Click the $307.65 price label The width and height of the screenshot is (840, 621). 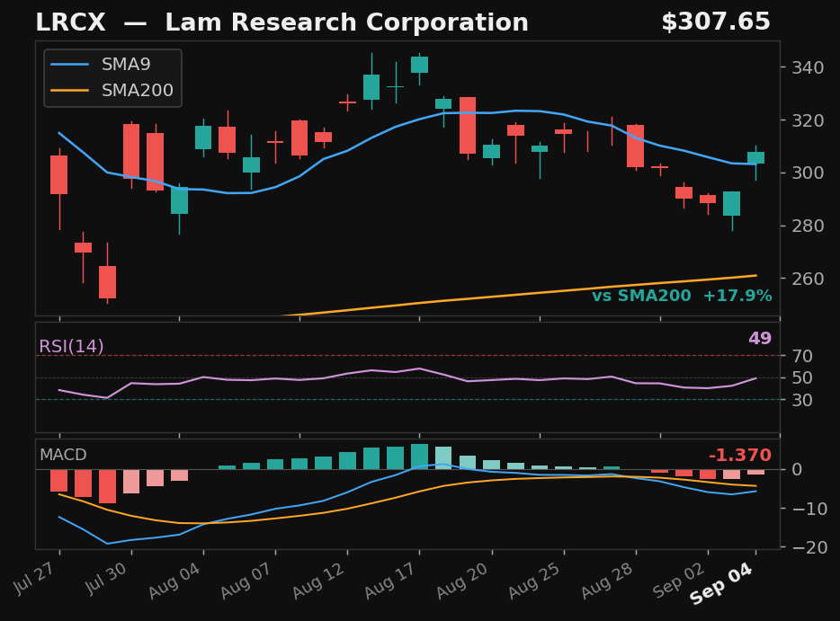pyautogui.click(x=716, y=22)
